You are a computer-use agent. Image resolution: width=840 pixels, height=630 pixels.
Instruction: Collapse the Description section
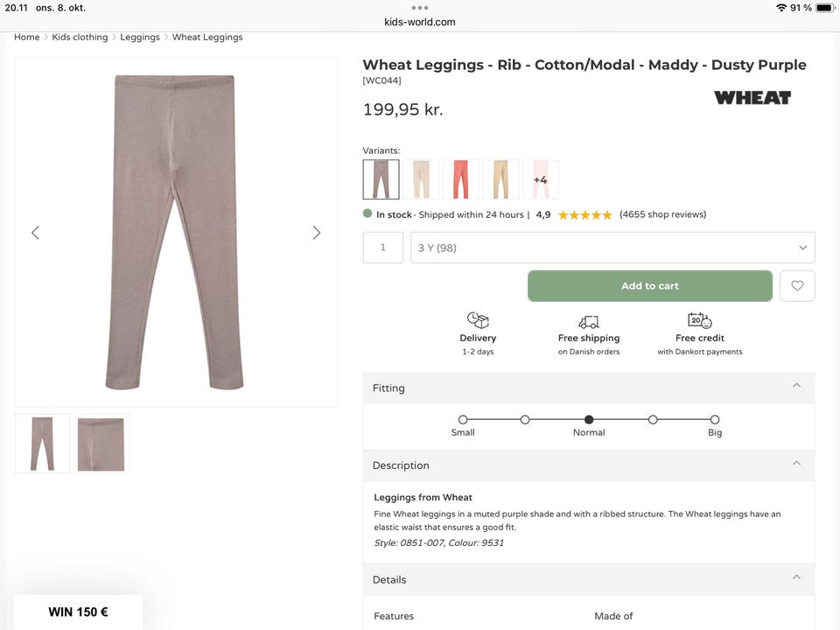(x=796, y=464)
